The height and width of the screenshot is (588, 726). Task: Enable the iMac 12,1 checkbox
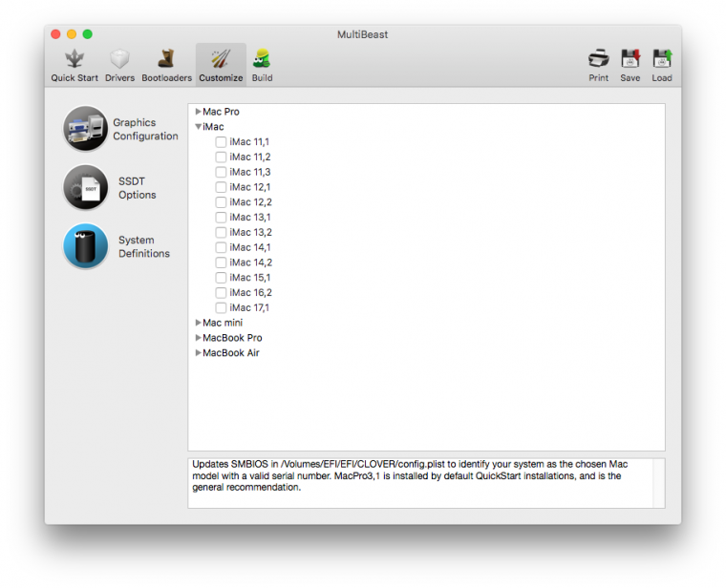pyautogui.click(x=221, y=187)
